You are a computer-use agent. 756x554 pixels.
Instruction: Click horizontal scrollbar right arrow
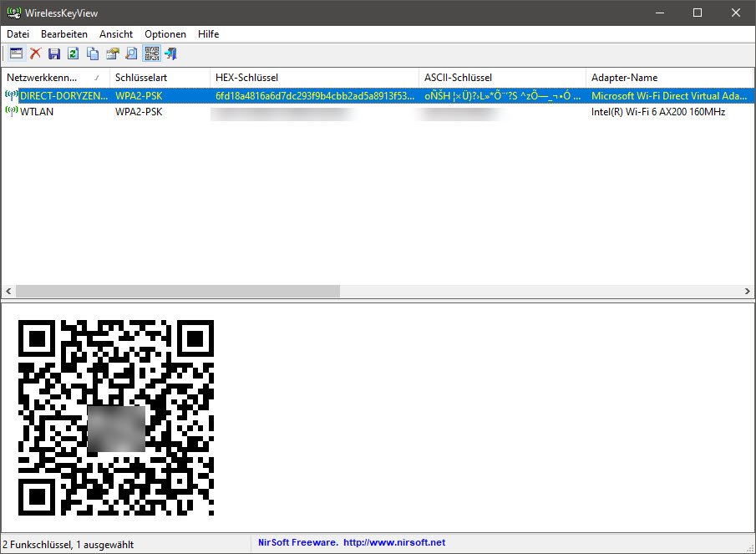click(x=748, y=292)
